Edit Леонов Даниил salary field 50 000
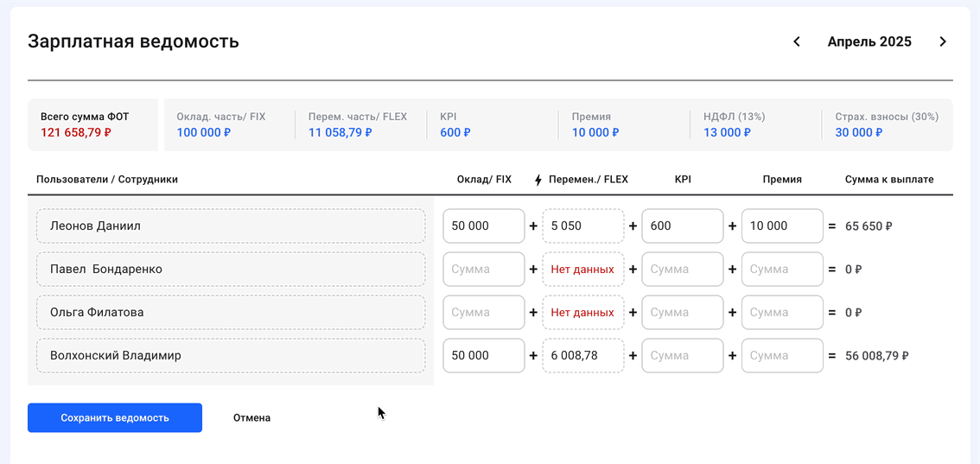 pyautogui.click(x=483, y=226)
